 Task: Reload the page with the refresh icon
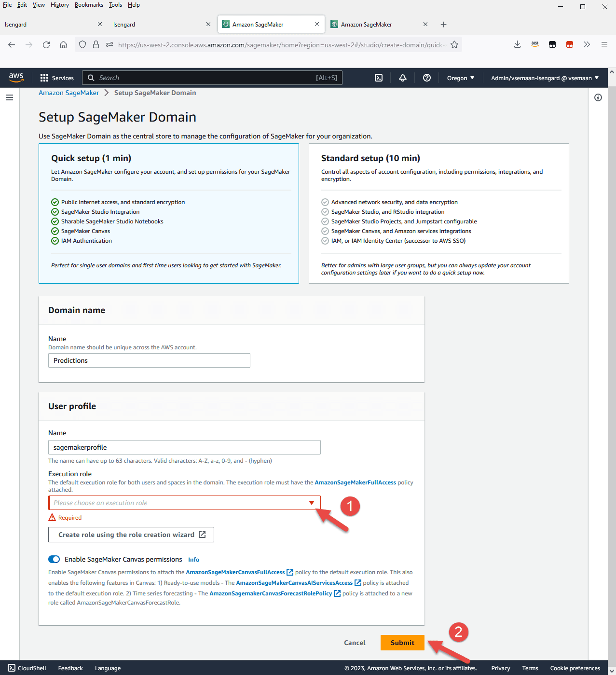(x=46, y=45)
